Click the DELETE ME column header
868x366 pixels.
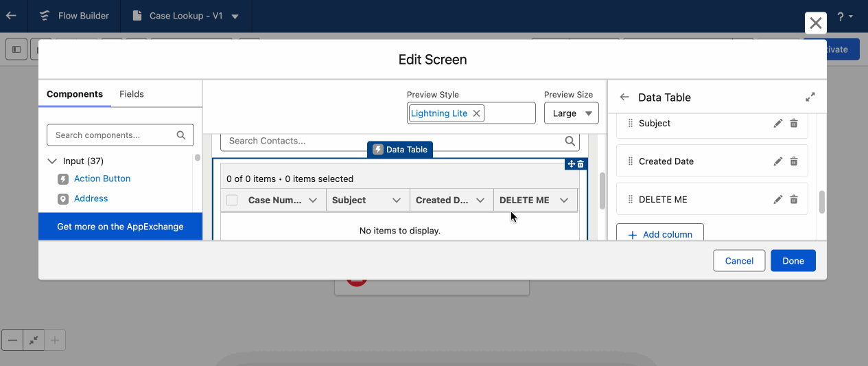click(x=524, y=201)
